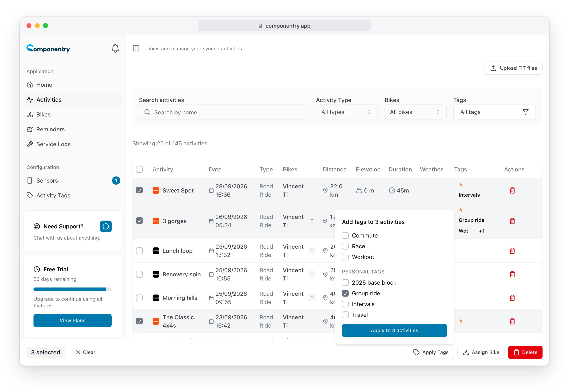Image resolution: width=569 pixels, height=392 pixels.
Task: Click the Wahoo icon beside Lunch loop
Action: 156,251
